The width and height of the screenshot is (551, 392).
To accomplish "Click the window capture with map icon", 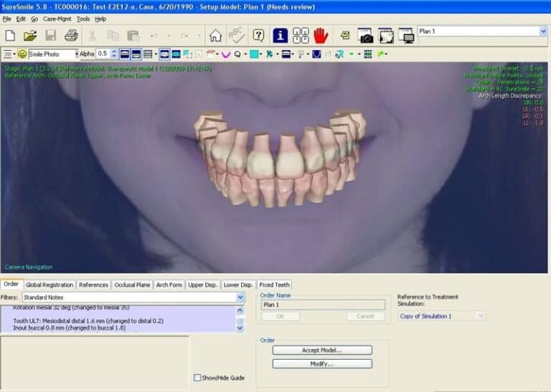I will tap(386, 35).
